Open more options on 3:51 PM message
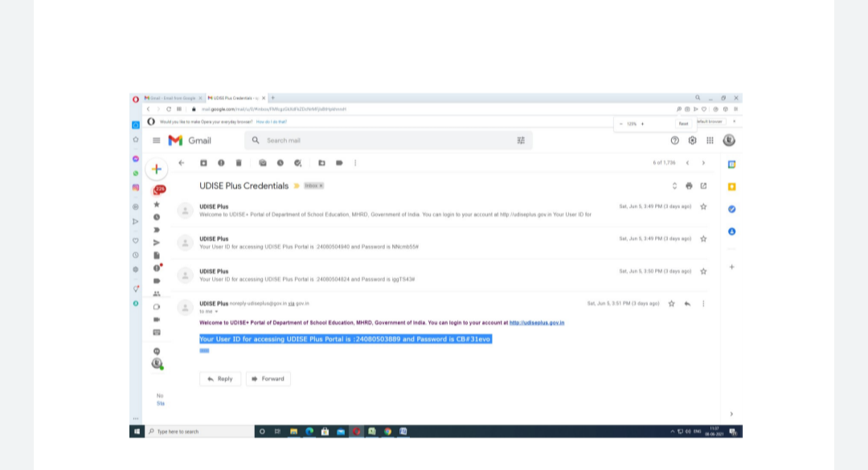Image resolution: width=868 pixels, height=470 pixels. 703,304
